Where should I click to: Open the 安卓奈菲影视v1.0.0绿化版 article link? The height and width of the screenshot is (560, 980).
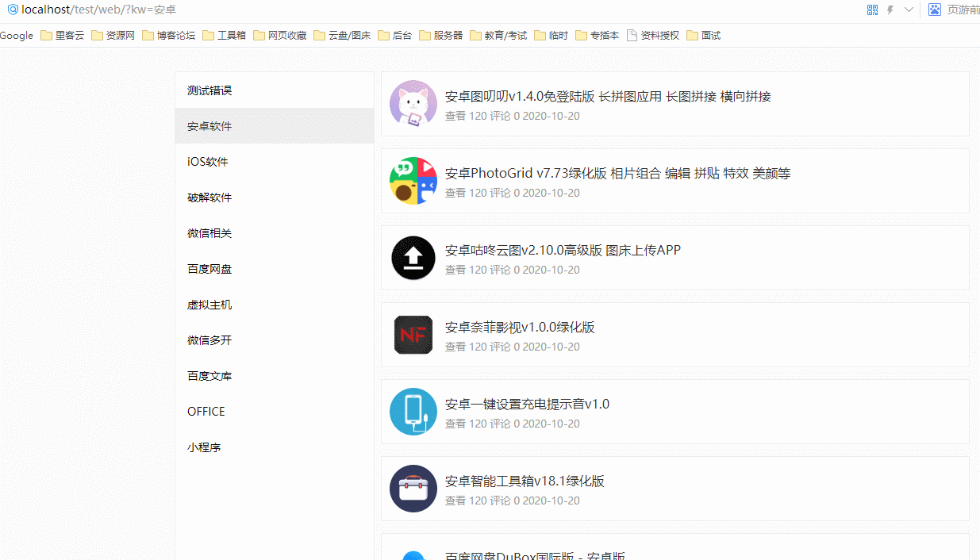tap(520, 327)
